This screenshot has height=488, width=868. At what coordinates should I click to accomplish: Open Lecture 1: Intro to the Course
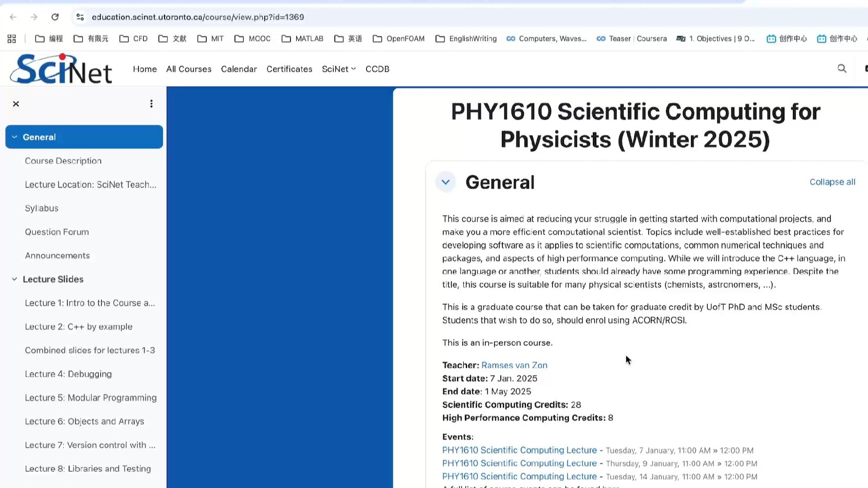tap(90, 303)
